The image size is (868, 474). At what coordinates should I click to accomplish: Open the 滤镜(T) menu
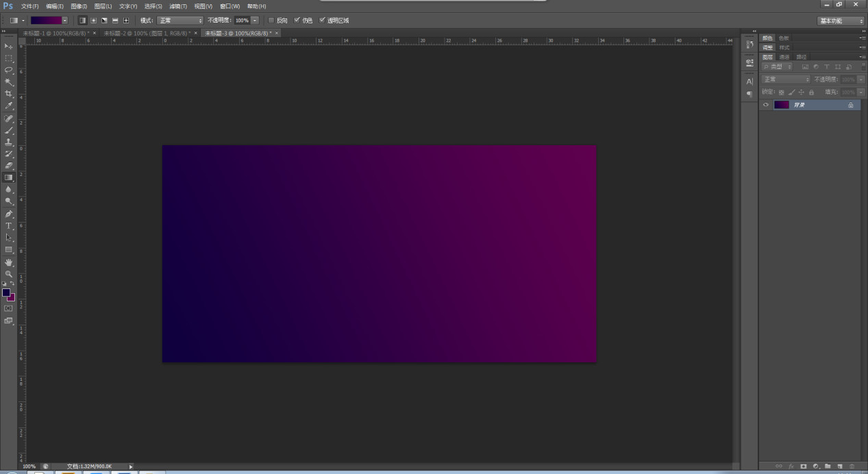178,6
